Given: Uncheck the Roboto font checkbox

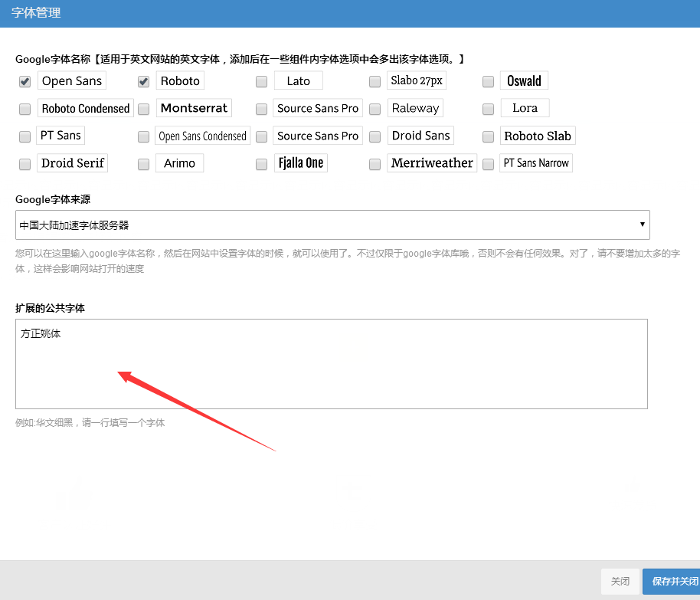Looking at the screenshot, I should pos(143,81).
